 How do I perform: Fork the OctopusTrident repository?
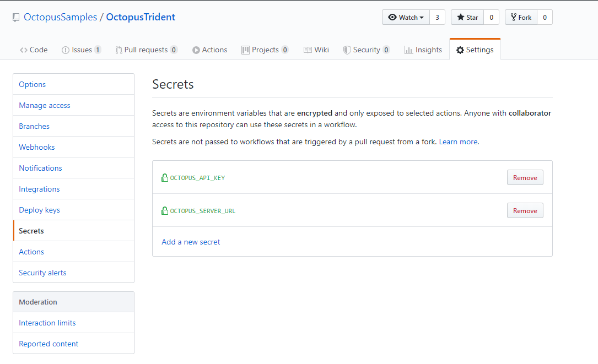click(x=521, y=18)
